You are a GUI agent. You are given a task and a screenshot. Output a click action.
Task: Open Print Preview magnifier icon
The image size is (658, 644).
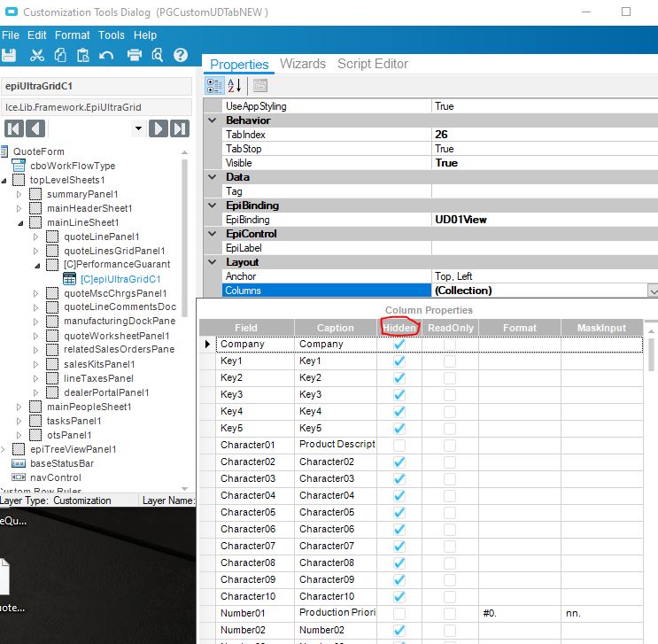[158, 55]
